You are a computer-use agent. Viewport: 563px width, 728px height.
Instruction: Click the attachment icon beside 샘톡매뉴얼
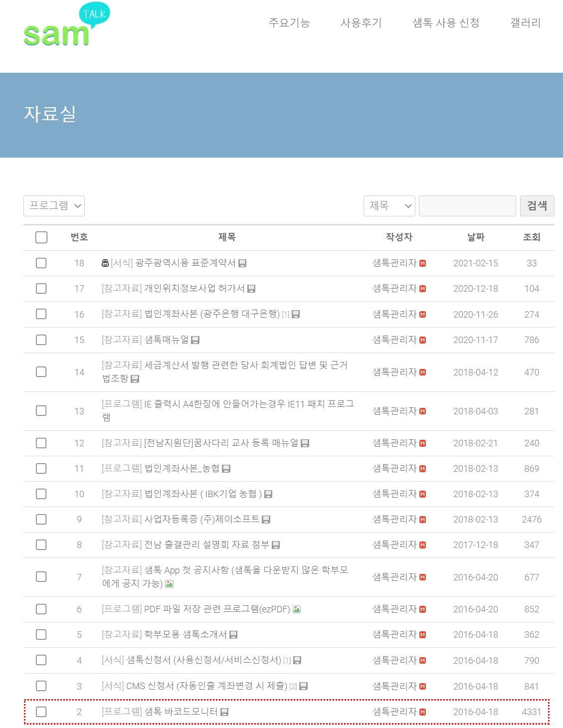(195, 340)
